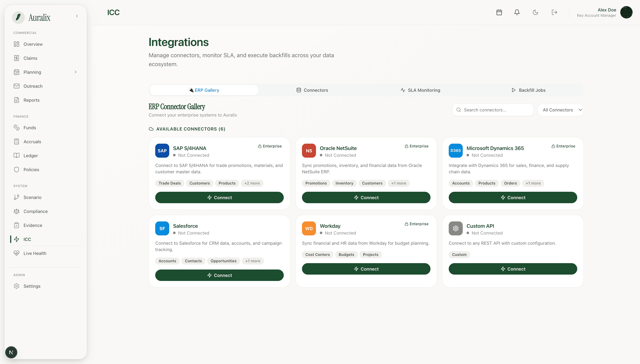Open the notifications bell icon
Image resolution: width=640 pixels, height=364 pixels.
point(517,12)
